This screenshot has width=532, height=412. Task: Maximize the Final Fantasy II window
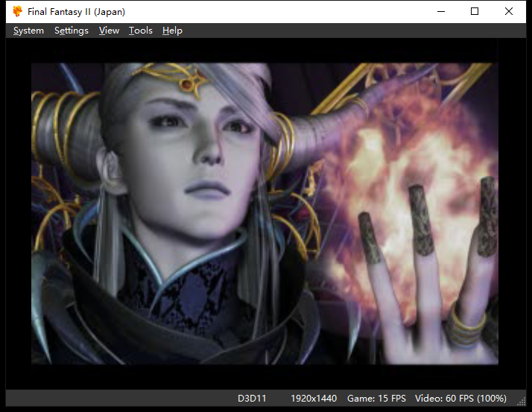tap(475, 11)
